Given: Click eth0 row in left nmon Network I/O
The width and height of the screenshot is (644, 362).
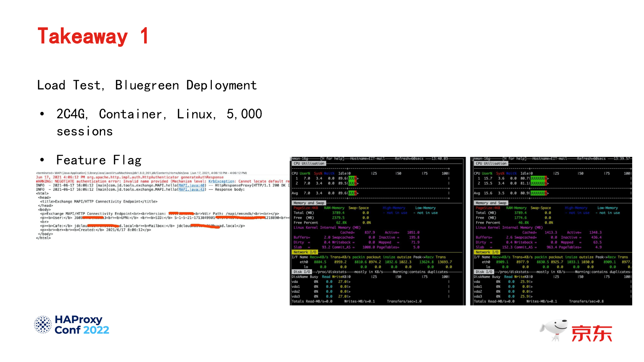Looking at the screenshot, I should [376, 262].
